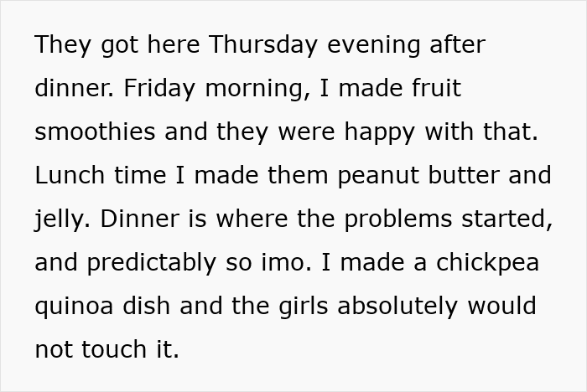The image size is (587, 392).
Task: Click the word "They" at paragraph start
Action: click(x=63, y=45)
